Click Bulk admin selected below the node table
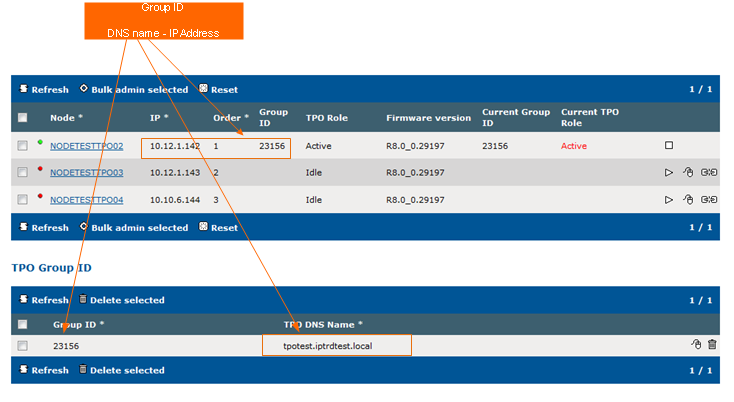Viewport: 734px width, 402px height. (134, 227)
